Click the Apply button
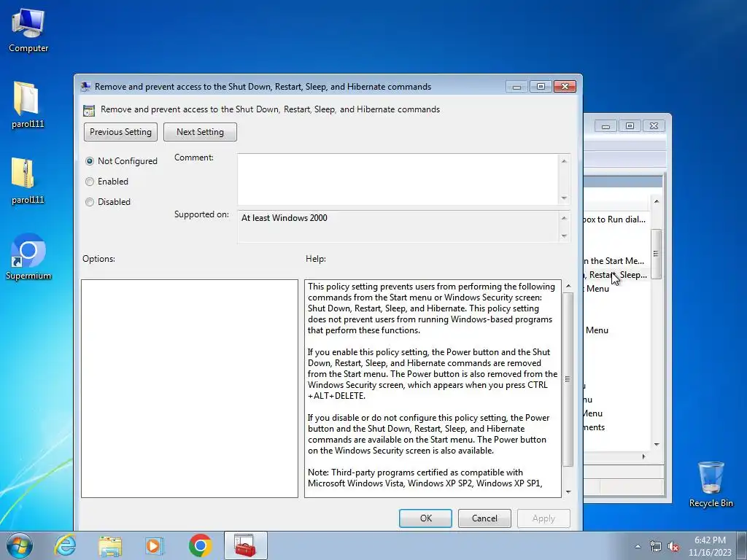The height and width of the screenshot is (560, 747). point(543,518)
